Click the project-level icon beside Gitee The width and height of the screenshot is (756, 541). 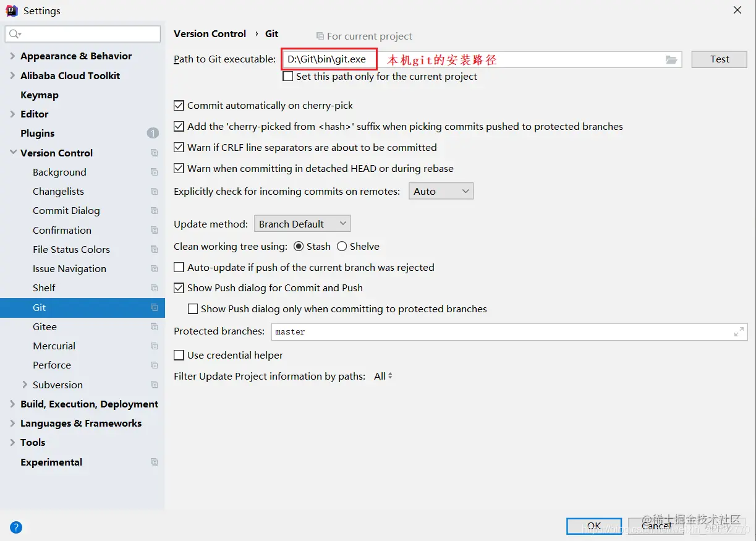point(154,326)
